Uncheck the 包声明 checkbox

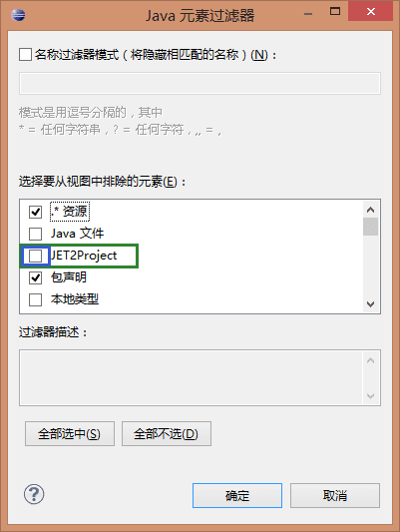click(36, 277)
